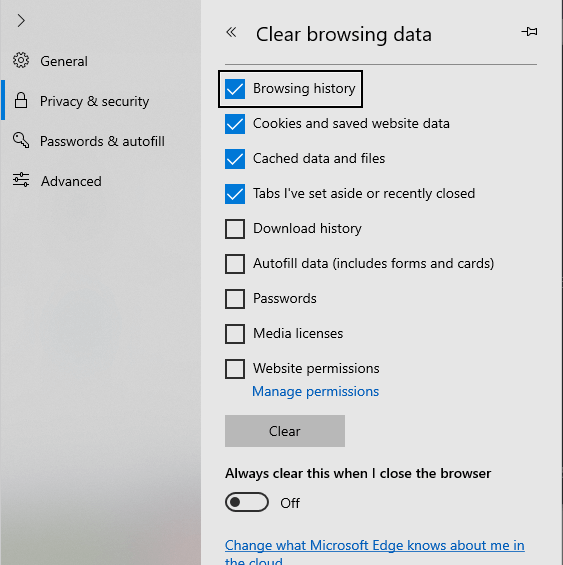Click the Passwords & autofill key icon
563x565 pixels.
click(21, 140)
